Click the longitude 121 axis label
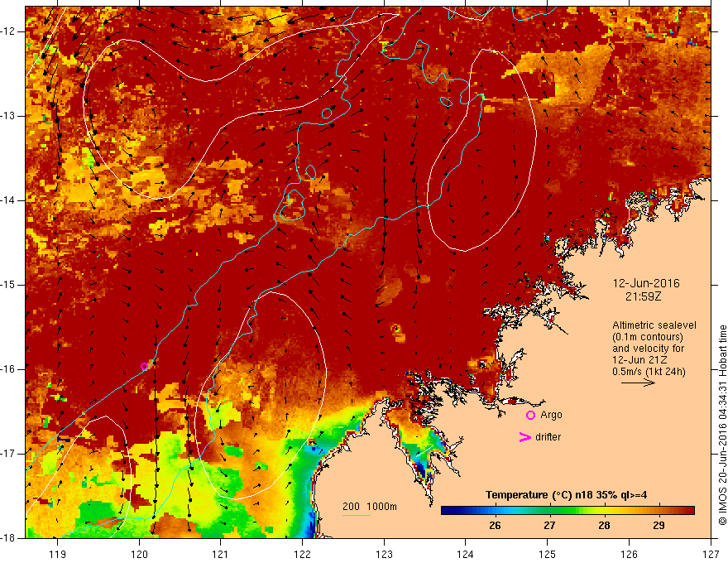Viewport: 728px width, 563px height. [x=220, y=554]
